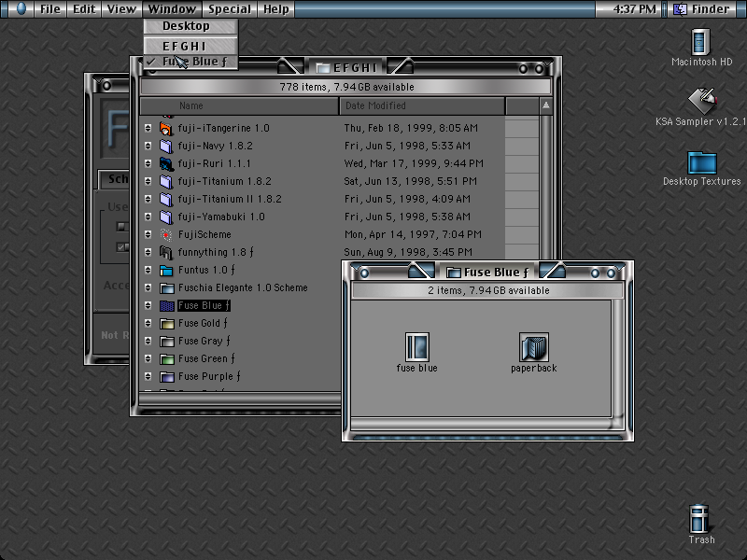Click the date "Sun, Aug 9, 1998, 3:45 PM"

[408, 252]
